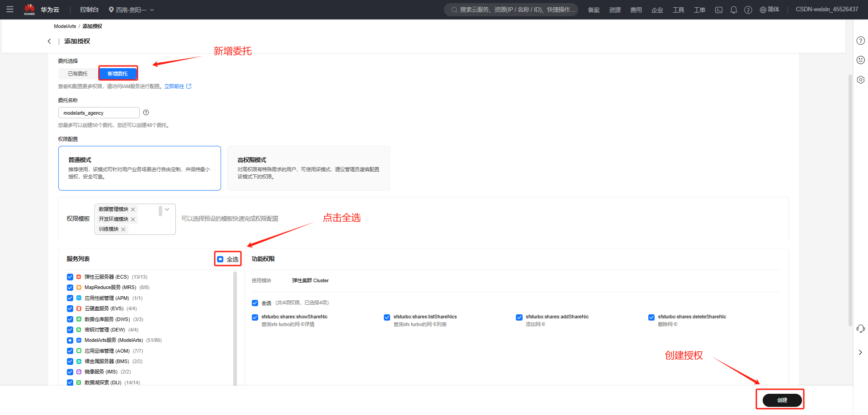Viewport: 868px width, 415px height.
Task: Choose 普通模式 permission card
Action: 140,168
